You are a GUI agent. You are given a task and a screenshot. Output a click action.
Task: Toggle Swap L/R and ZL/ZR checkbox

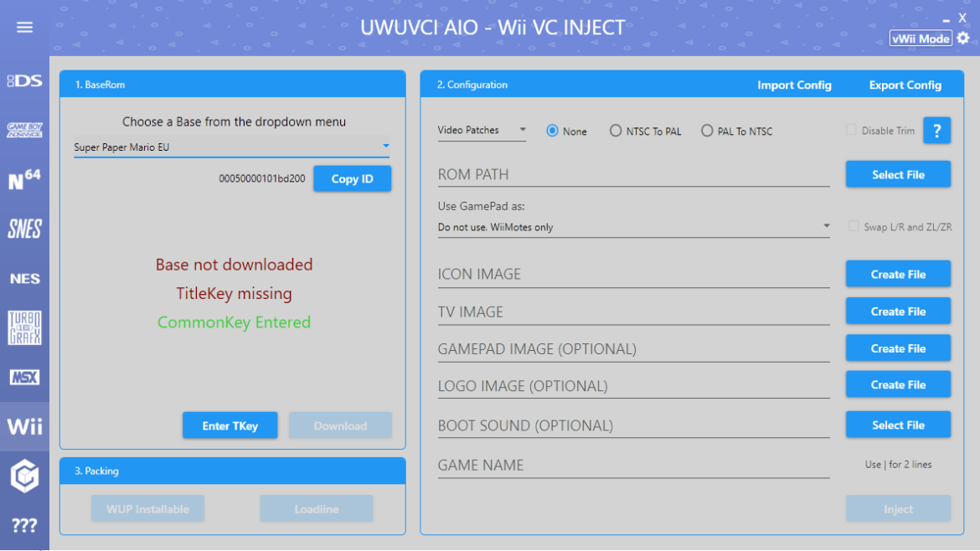coord(854,226)
